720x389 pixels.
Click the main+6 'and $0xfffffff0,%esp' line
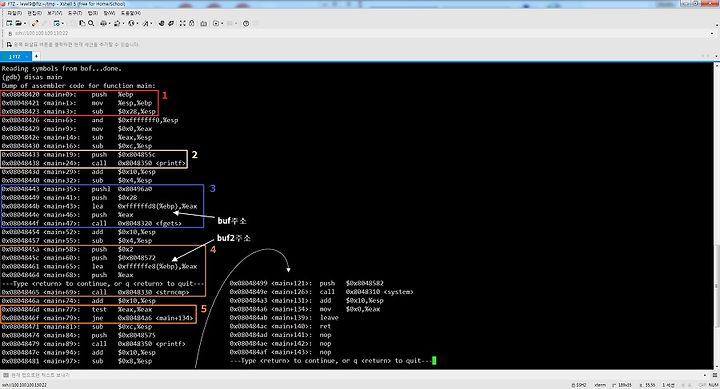pos(90,120)
